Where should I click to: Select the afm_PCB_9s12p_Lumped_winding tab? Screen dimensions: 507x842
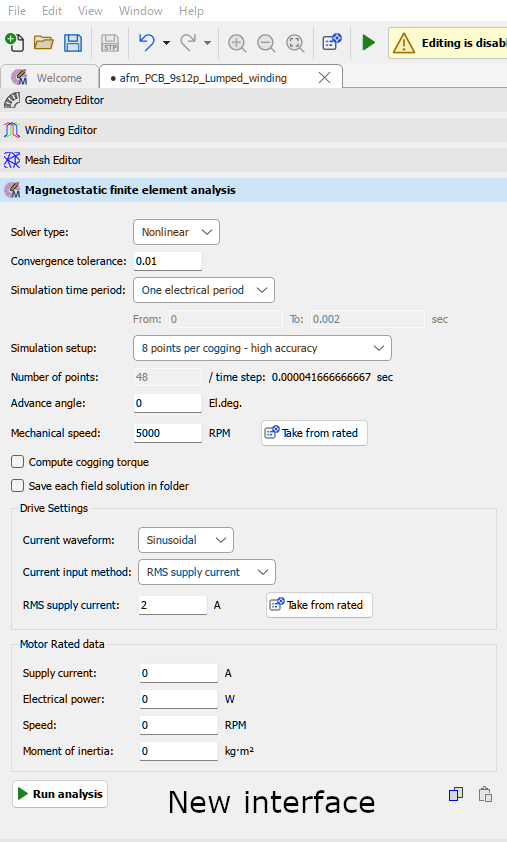tap(221, 77)
